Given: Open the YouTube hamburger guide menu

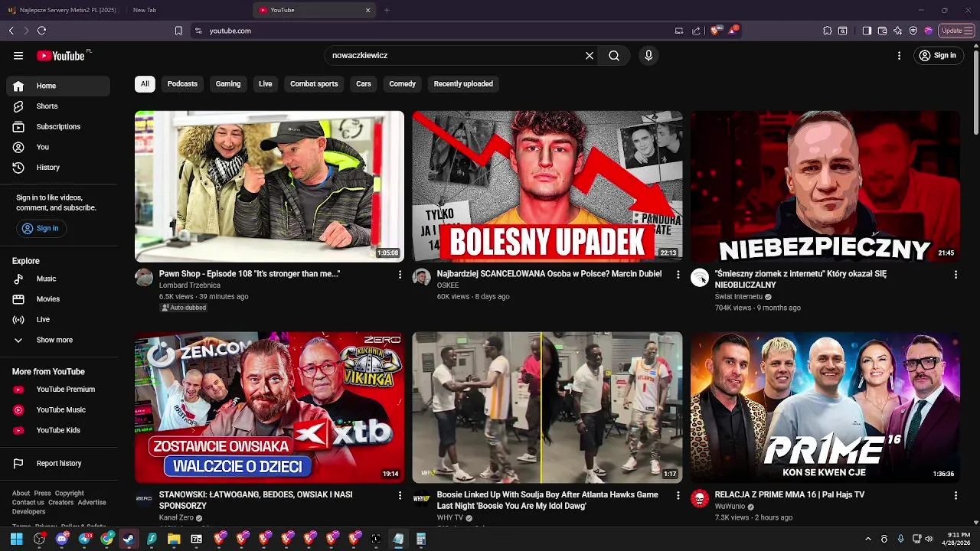Looking at the screenshot, I should 18,55.
